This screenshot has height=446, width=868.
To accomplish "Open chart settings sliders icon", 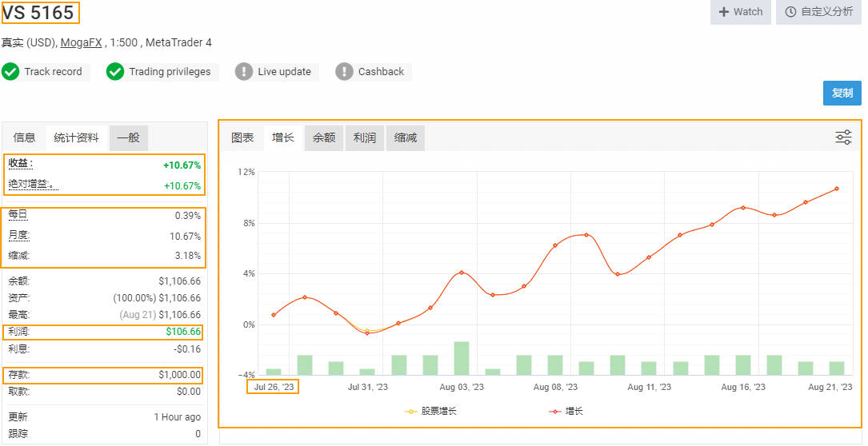I will [x=843, y=137].
